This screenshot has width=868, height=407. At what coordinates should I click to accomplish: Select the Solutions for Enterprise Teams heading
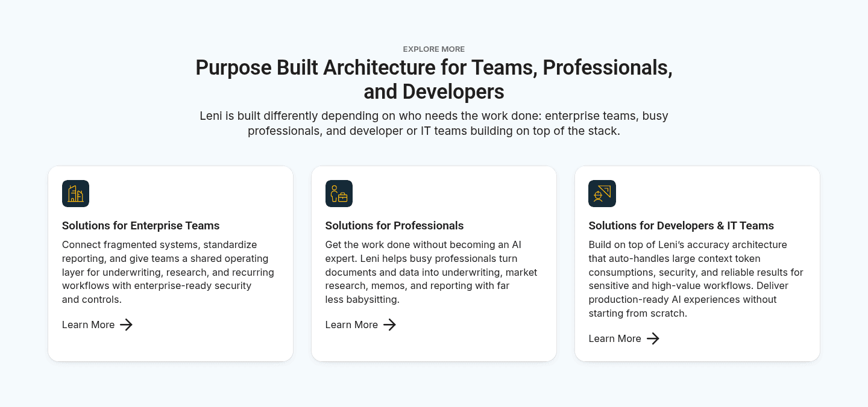pyautogui.click(x=141, y=226)
